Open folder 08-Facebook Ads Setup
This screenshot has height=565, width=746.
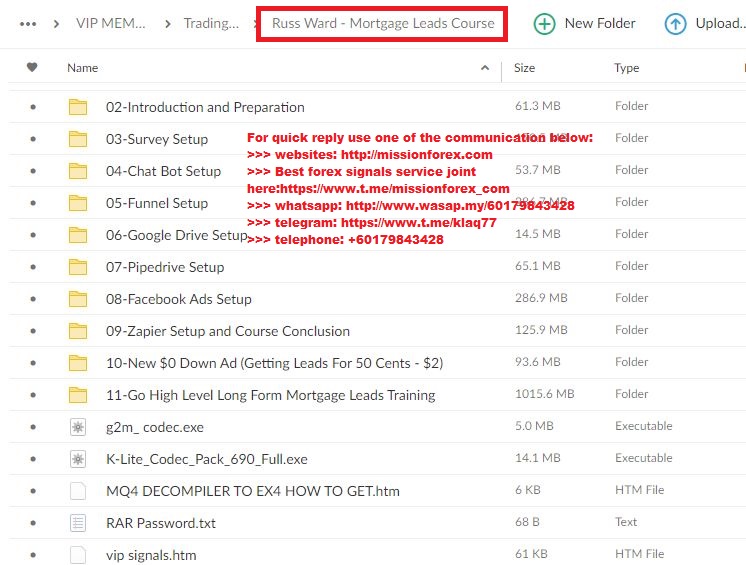(x=179, y=299)
